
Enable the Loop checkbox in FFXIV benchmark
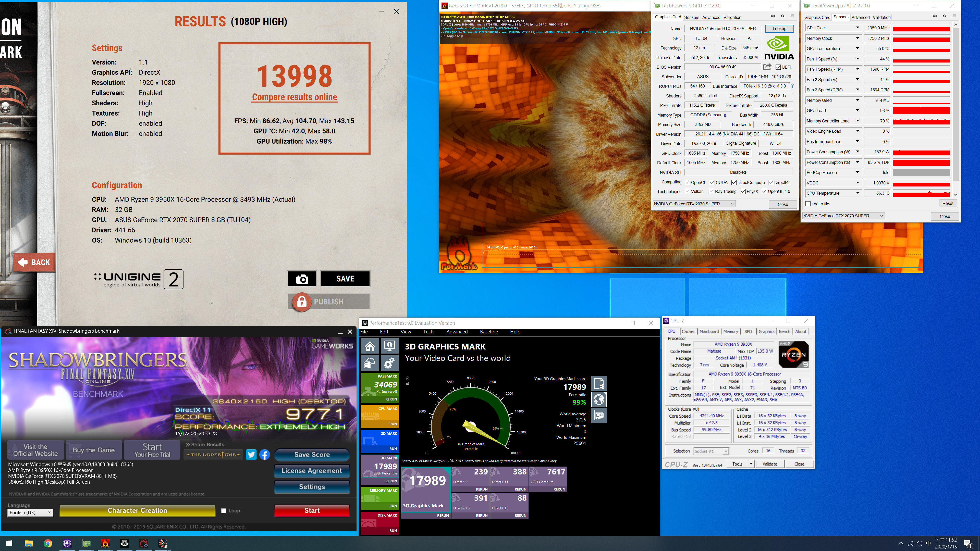(224, 511)
